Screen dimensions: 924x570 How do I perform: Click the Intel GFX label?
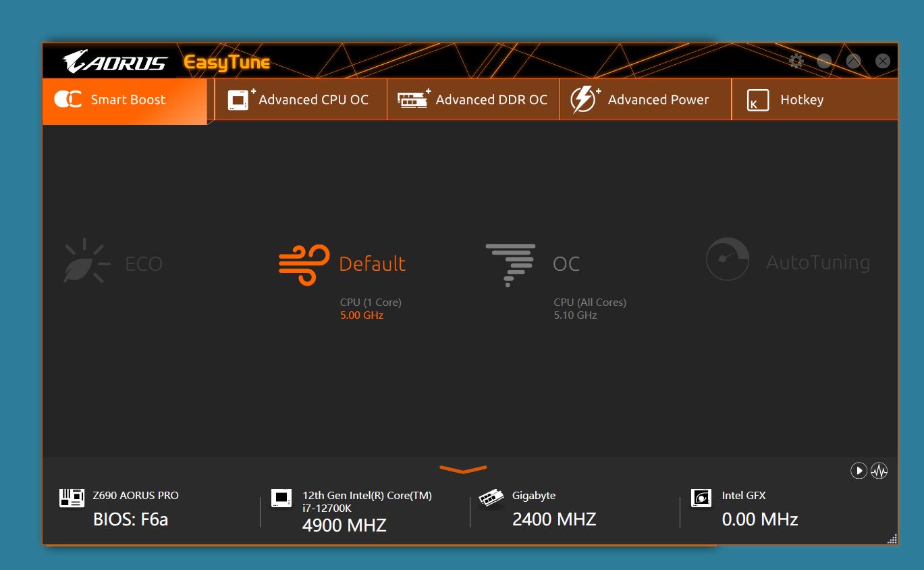744,496
